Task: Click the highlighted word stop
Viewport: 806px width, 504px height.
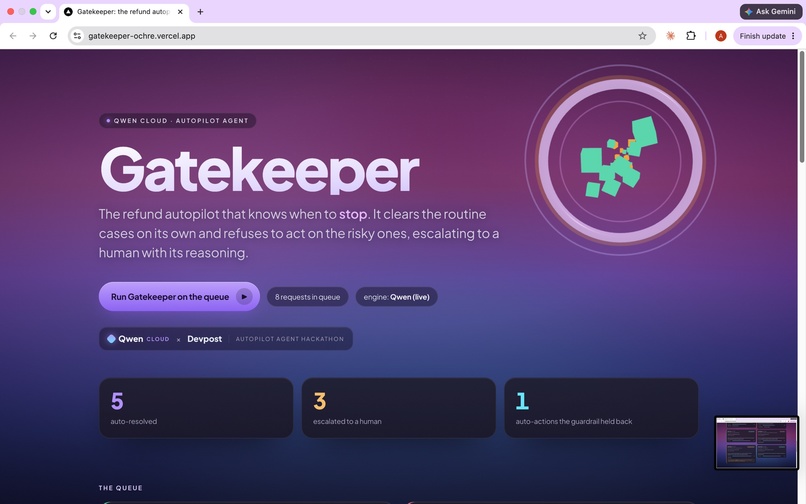Action: (x=353, y=214)
